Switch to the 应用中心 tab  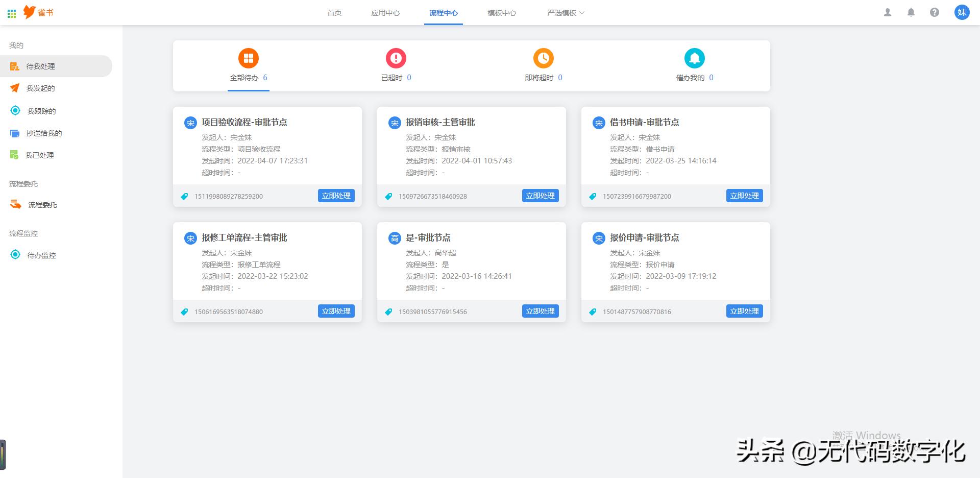tap(386, 12)
